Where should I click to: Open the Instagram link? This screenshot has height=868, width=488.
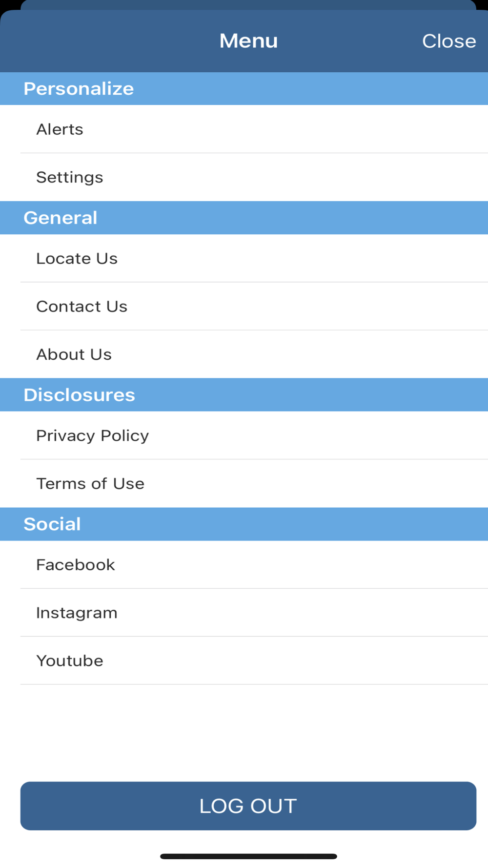(x=244, y=612)
